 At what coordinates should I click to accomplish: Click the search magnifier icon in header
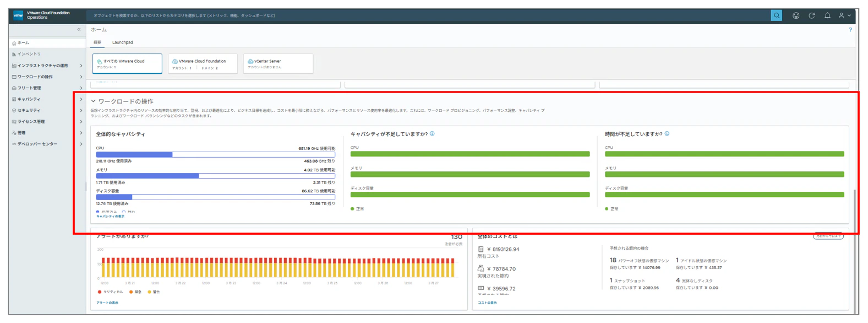coord(776,15)
